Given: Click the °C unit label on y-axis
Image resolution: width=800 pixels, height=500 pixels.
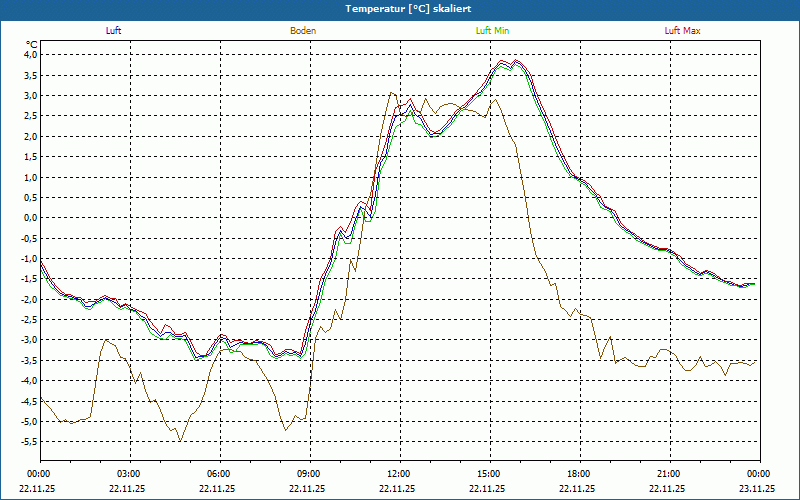Looking at the screenshot, I should pos(31,44).
